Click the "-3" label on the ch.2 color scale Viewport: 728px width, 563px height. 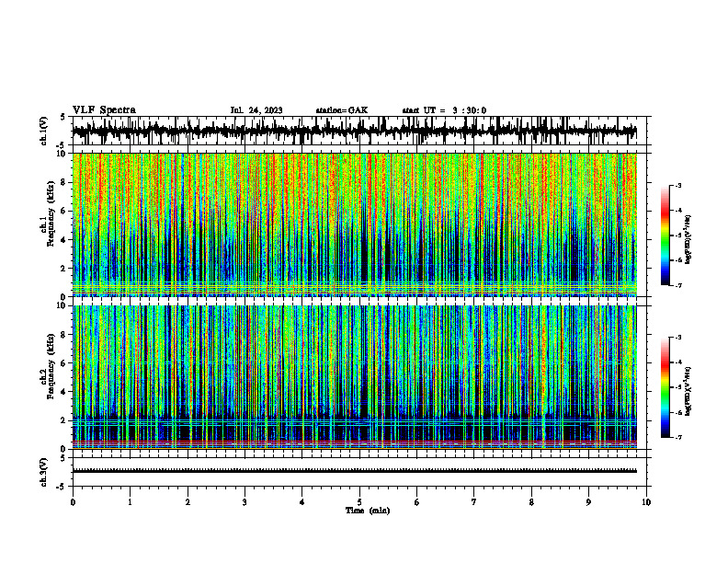[677, 338]
